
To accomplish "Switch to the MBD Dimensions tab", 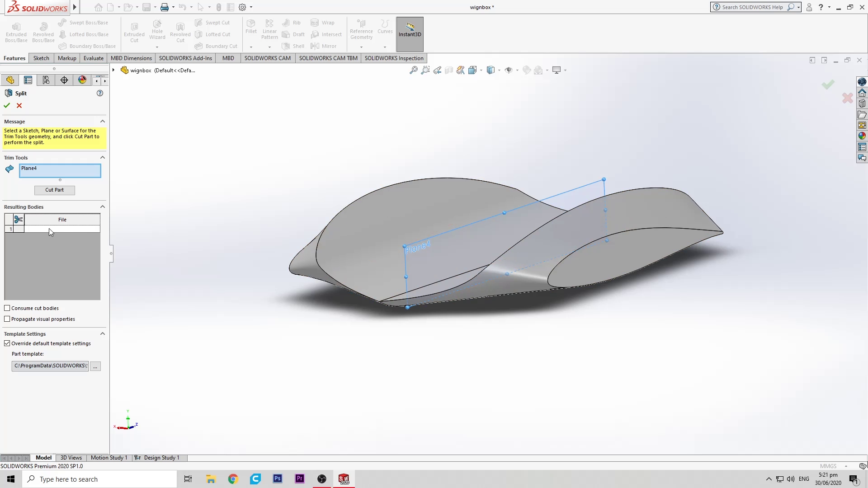I will pyautogui.click(x=131, y=58).
